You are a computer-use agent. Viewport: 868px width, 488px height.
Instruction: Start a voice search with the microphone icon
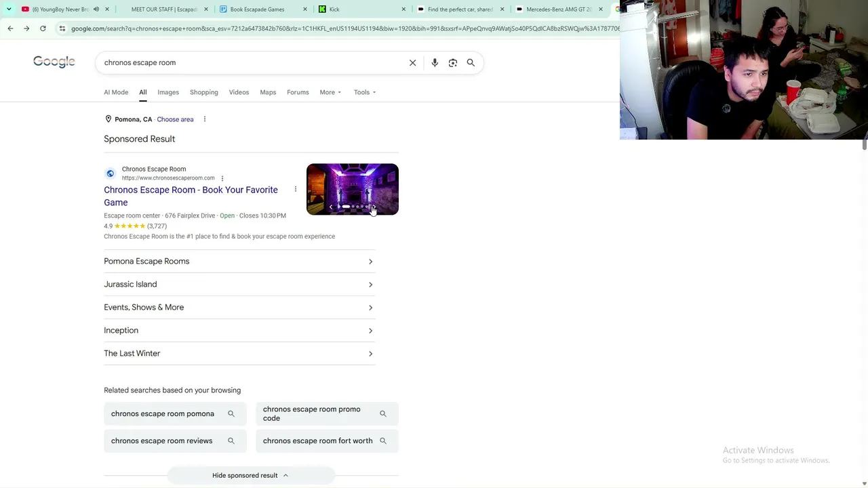click(435, 62)
